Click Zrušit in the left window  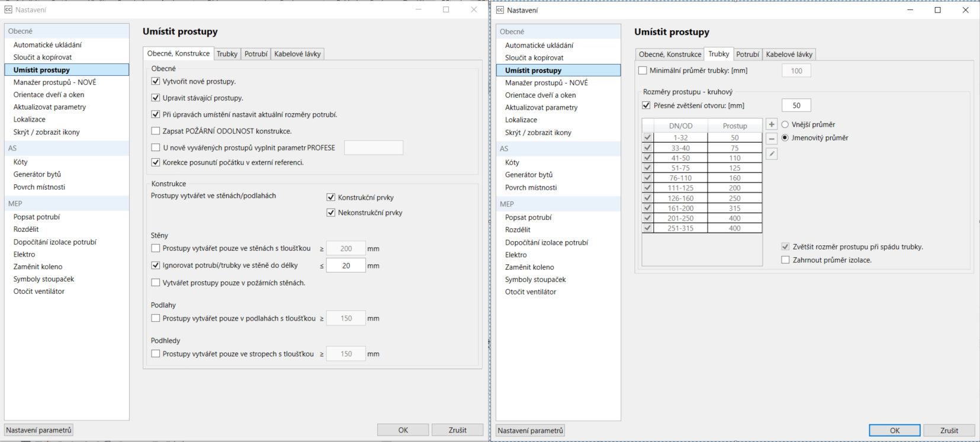[457, 430]
